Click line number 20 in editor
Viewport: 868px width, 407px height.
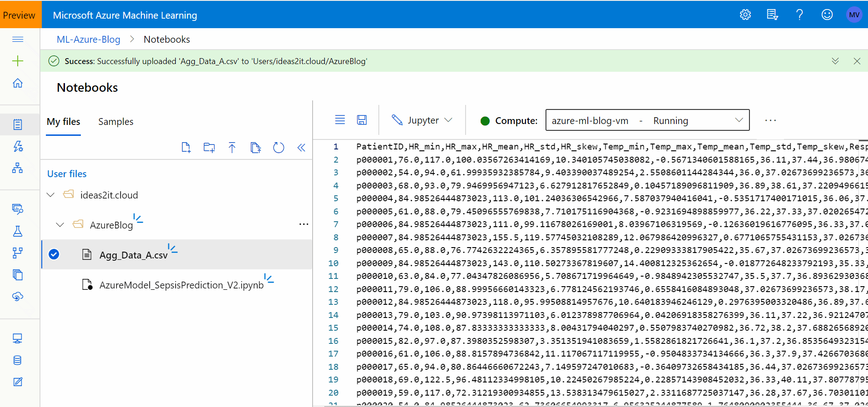click(333, 393)
